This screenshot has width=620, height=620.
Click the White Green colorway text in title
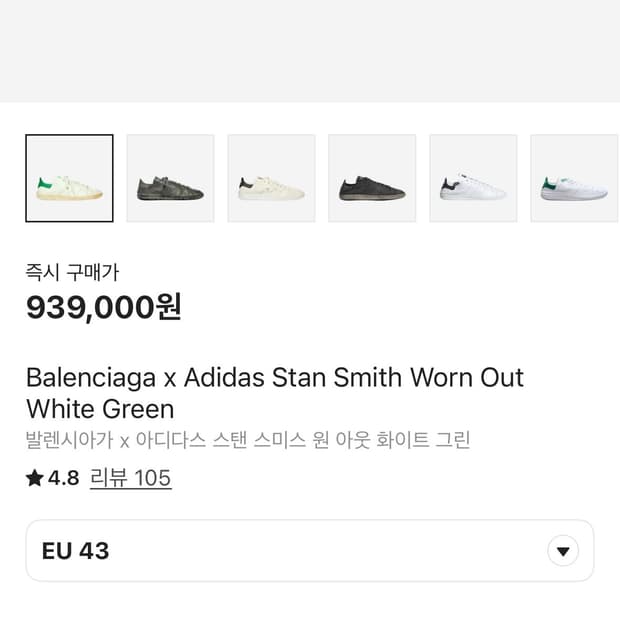click(100, 409)
